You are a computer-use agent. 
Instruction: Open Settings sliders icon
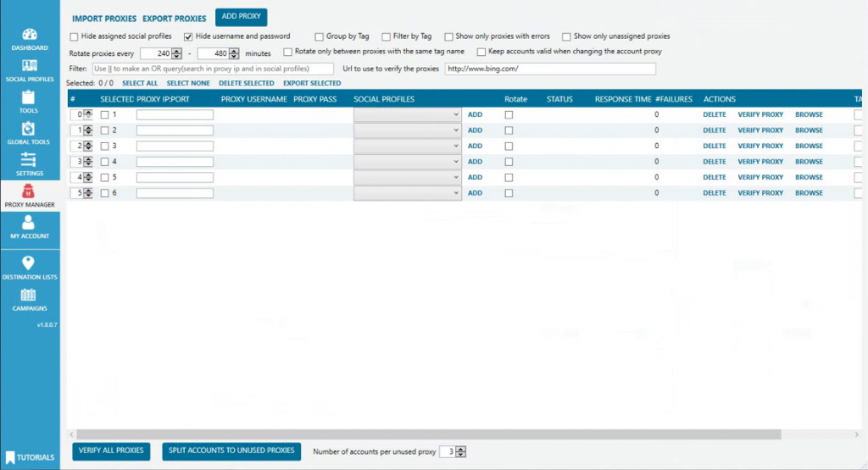click(29, 160)
